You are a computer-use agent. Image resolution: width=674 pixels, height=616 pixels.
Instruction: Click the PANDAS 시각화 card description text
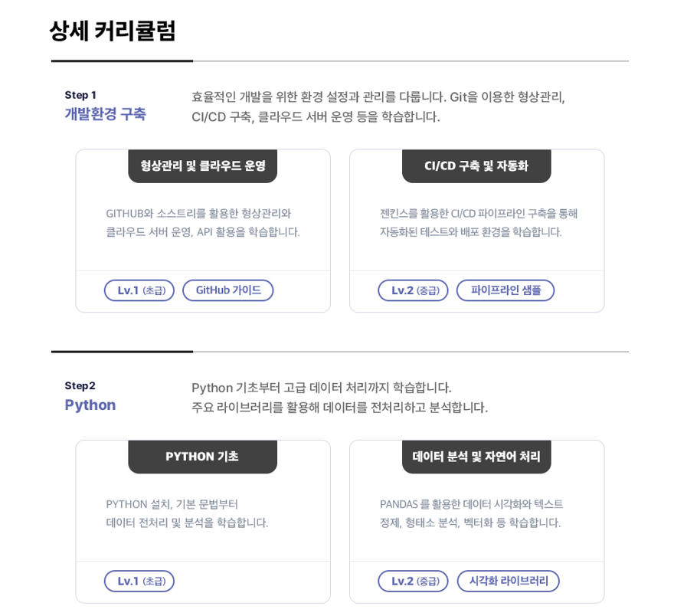click(471, 513)
